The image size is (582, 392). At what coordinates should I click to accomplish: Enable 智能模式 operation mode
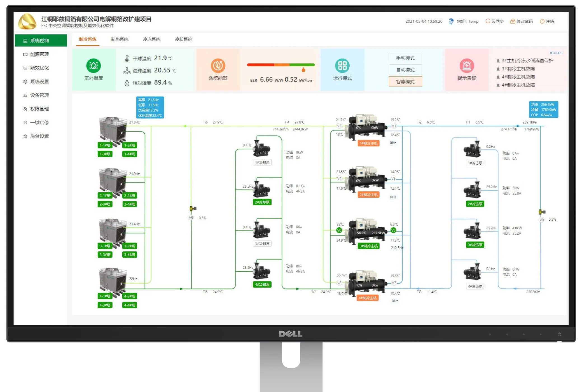coord(405,81)
